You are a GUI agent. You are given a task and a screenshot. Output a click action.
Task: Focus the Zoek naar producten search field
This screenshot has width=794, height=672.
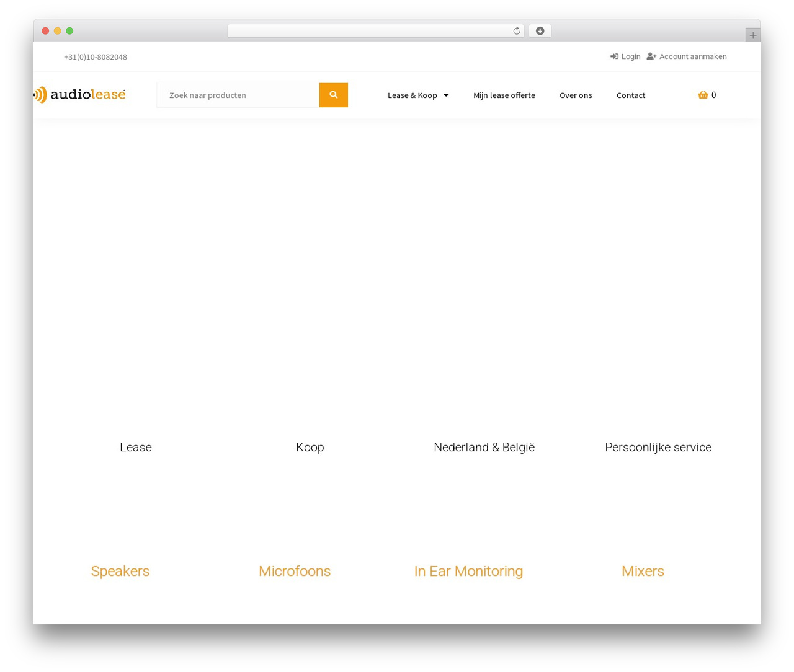(238, 95)
